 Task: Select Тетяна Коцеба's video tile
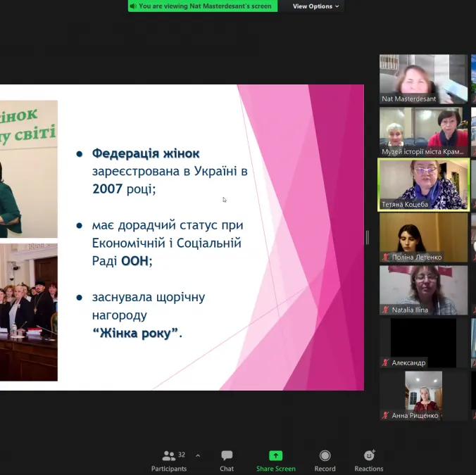click(x=423, y=184)
